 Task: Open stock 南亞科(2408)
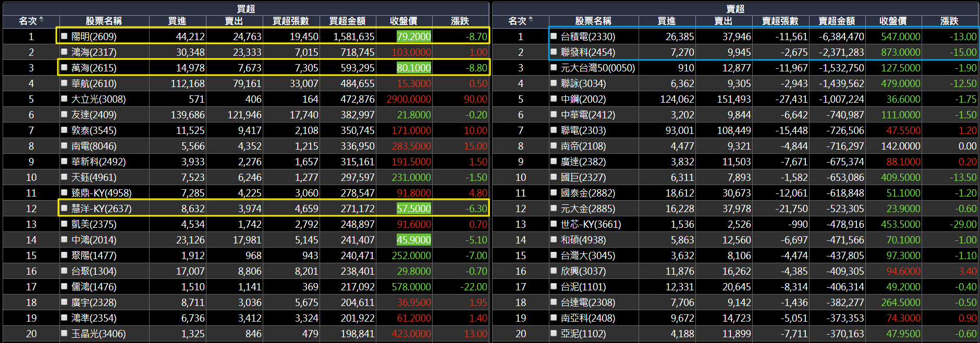coord(588,318)
